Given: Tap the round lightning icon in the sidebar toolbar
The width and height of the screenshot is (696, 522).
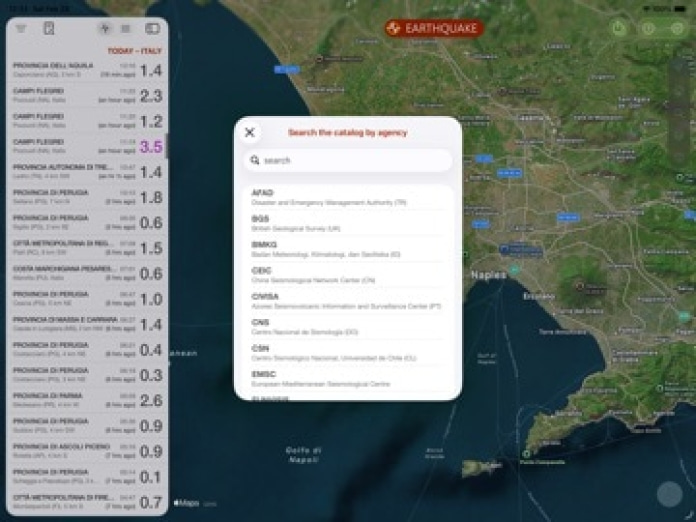Looking at the screenshot, I should (105, 29).
